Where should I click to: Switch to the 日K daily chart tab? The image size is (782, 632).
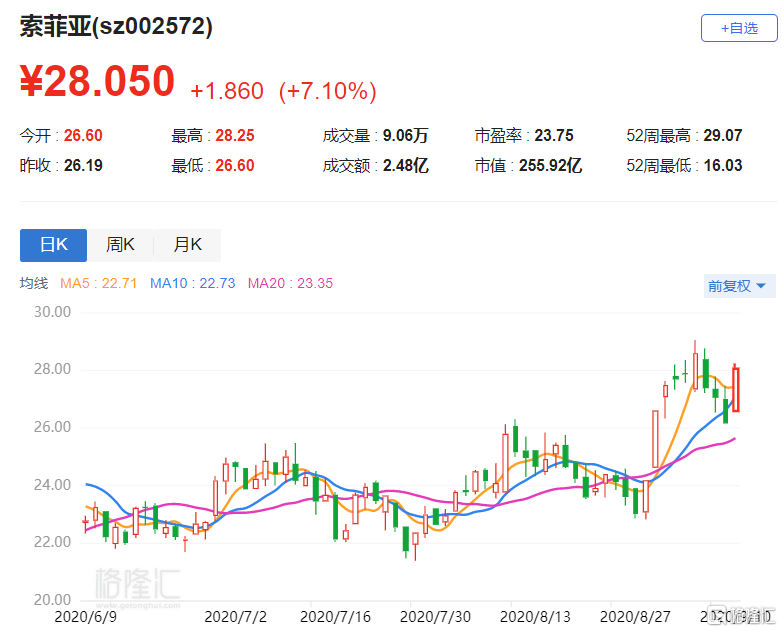tap(53, 245)
